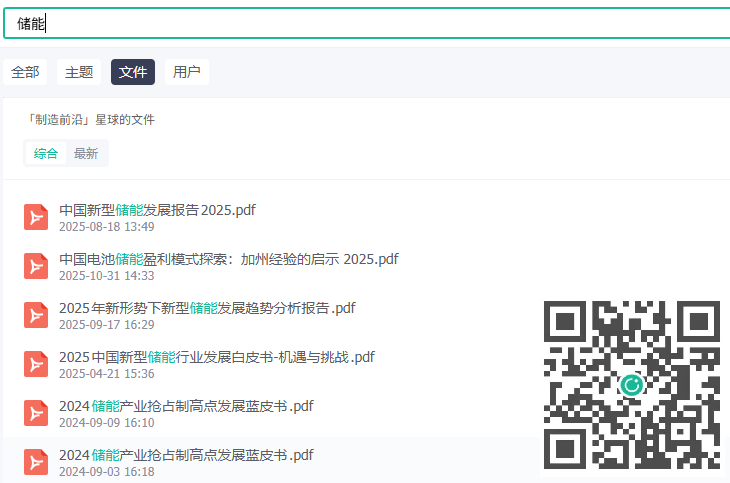Click the timestamp 2025-04-21 15:36
Image resolution: width=730 pixels, height=483 pixels.
107,374
